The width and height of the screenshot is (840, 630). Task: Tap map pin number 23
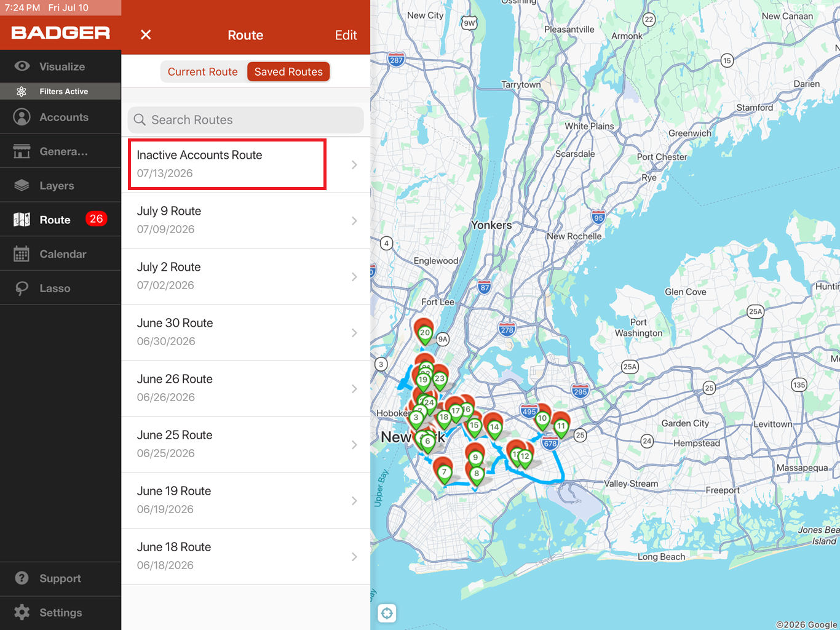click(x=439, y=378)
